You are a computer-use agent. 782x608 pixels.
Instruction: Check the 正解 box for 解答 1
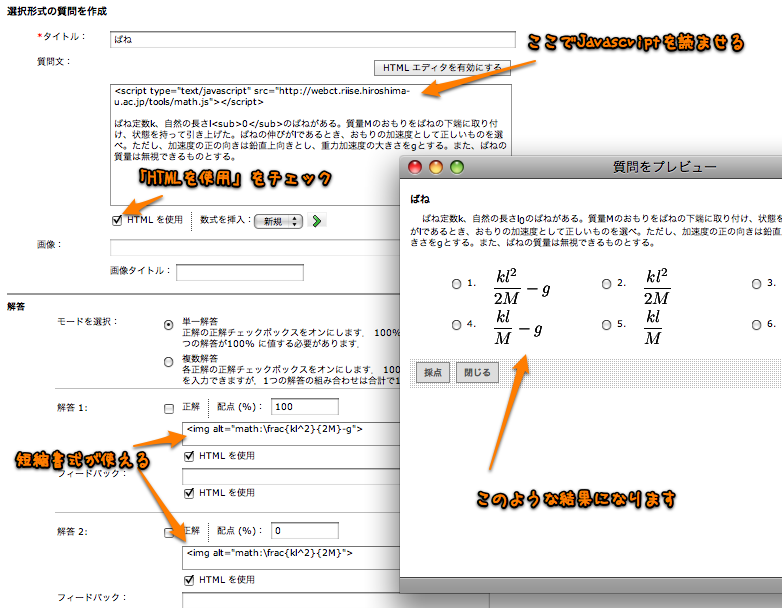click(x=169, y=408)
